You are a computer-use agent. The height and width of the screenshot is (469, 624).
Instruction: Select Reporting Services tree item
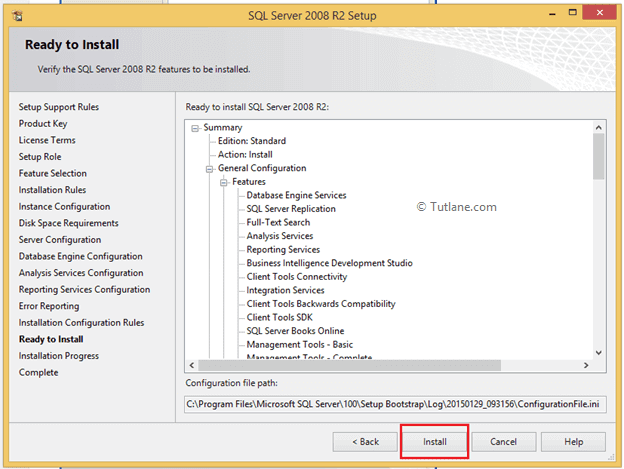click(283, 249)
